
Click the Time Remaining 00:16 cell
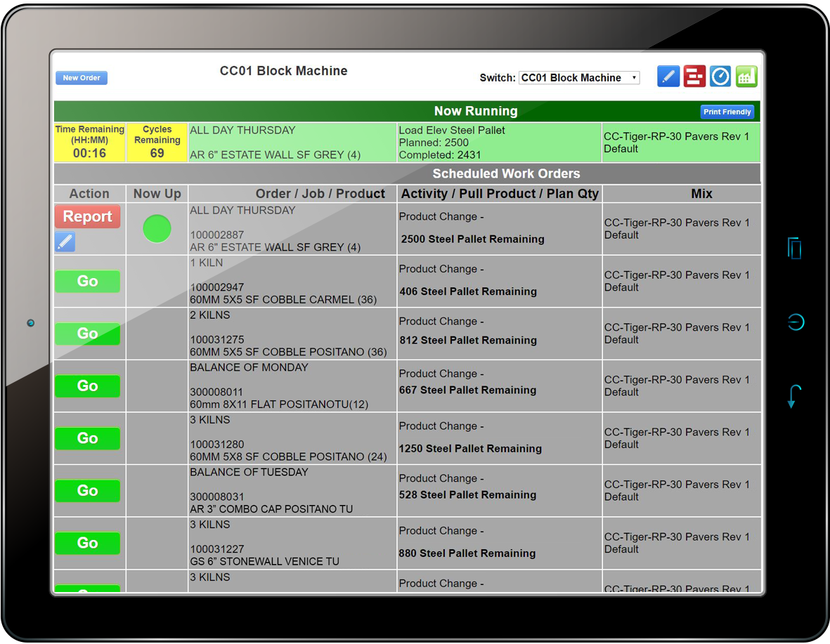[x=89, y=143]
